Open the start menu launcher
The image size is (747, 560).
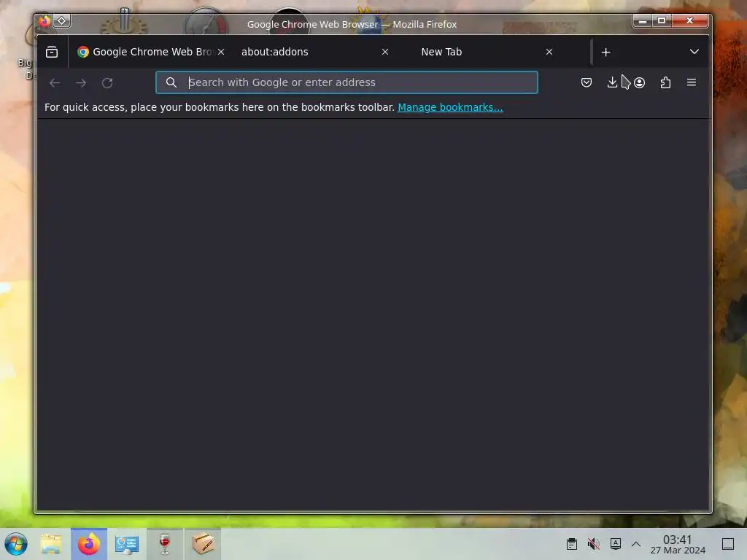[16, 544]
